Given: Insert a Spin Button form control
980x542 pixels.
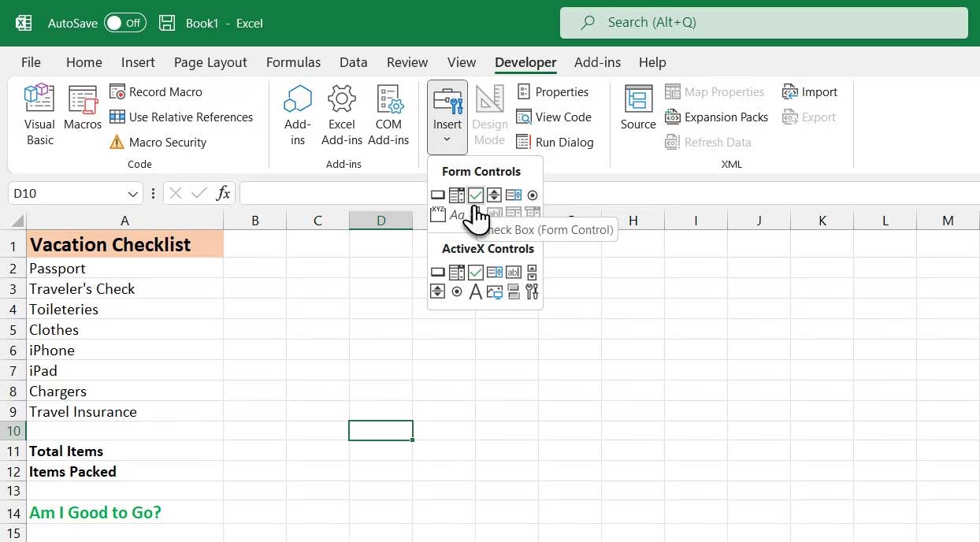Looking at the screenshot, I should pyautogui.click(x=494, y=195).
